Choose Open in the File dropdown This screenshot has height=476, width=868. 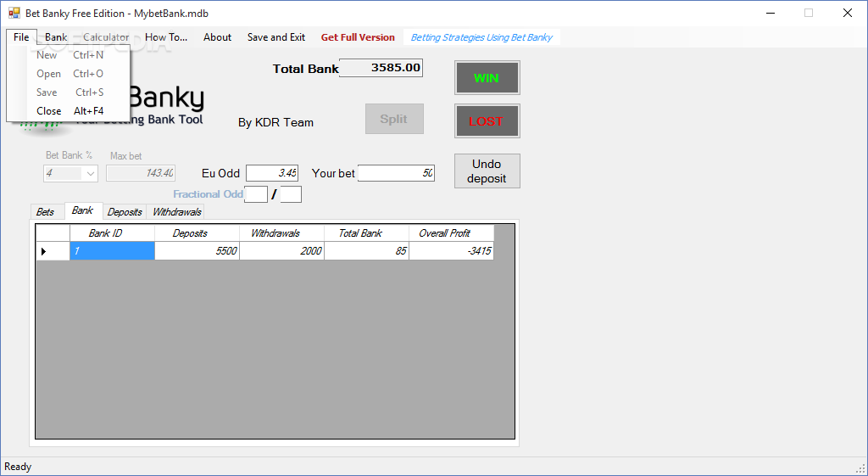click(70, 74)
